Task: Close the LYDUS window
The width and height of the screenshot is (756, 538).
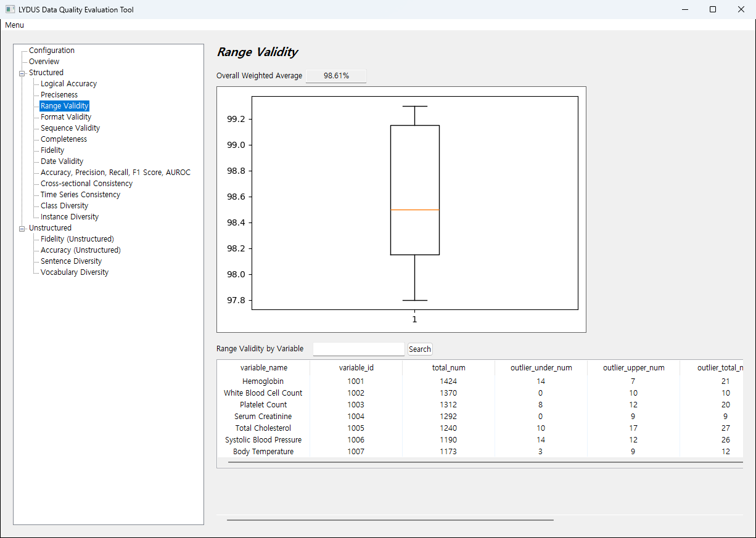Action: [x=741, y=9]
